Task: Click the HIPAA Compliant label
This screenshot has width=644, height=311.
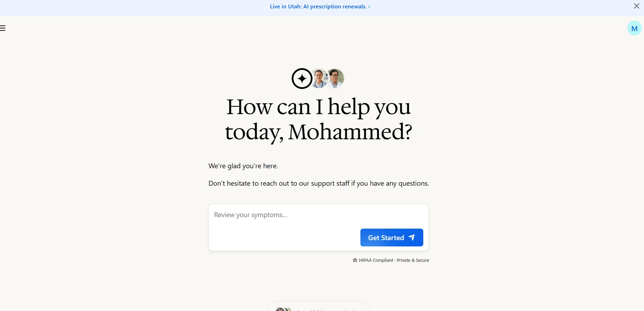Action: coord(376,260)
